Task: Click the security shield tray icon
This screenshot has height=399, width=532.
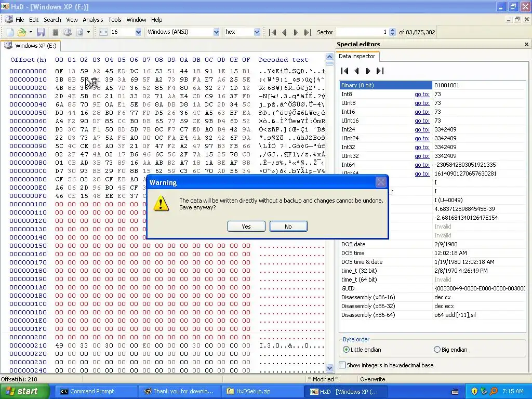Action: tap(474, 391)
